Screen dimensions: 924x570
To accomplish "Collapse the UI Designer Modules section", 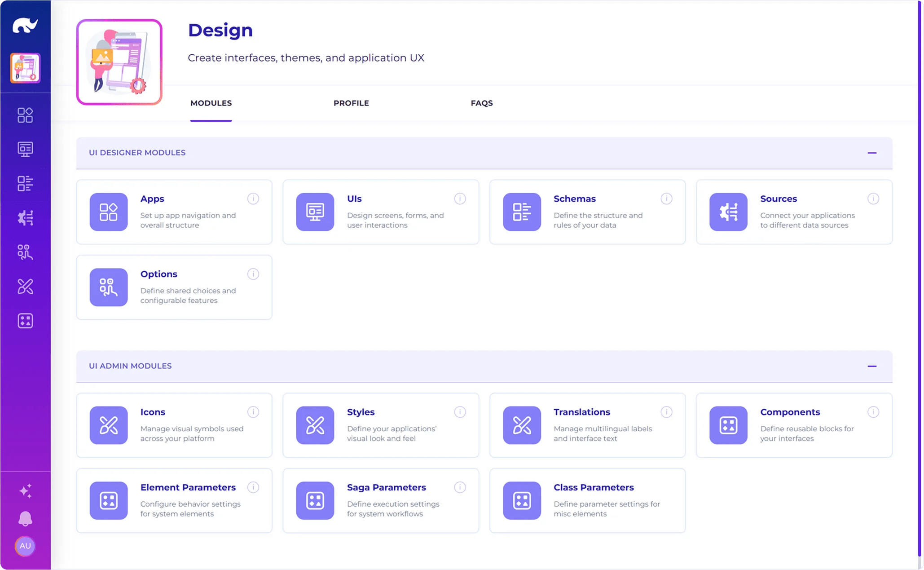I will pyautogui.click(x=873, y=153).
